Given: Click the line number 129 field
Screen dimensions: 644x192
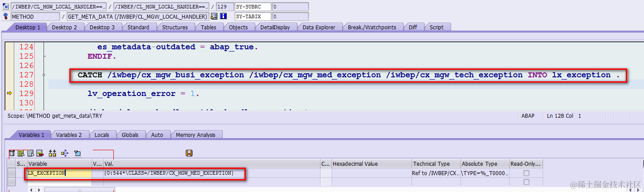Looking at the screenshot, I should tap(224, 7).
